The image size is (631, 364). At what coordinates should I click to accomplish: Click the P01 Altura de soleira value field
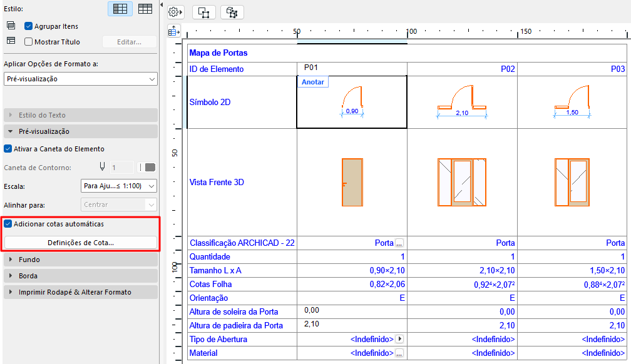click(352, 311)
